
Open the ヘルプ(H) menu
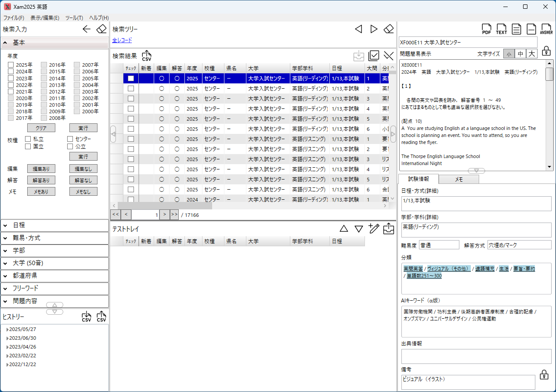pos(99,18)
